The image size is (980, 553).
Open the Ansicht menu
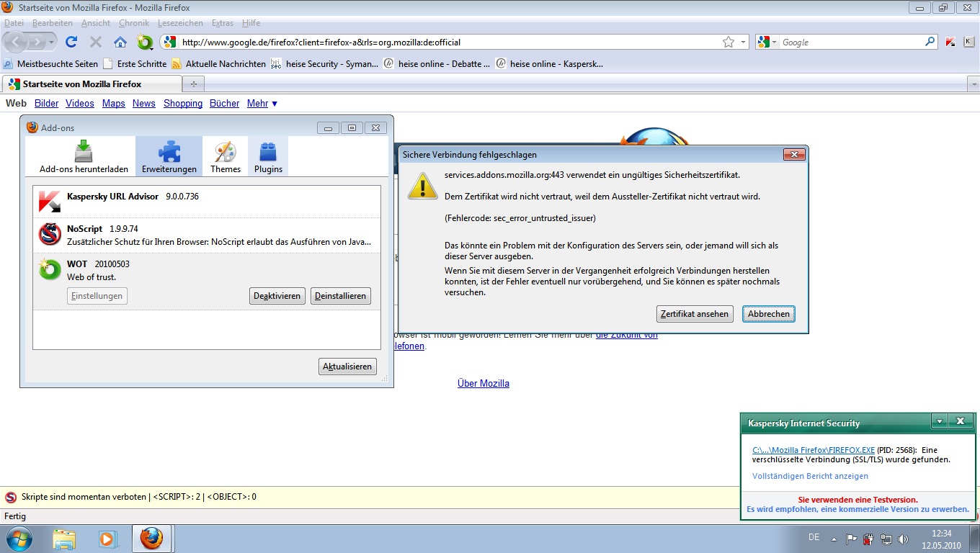pos(96,23)
